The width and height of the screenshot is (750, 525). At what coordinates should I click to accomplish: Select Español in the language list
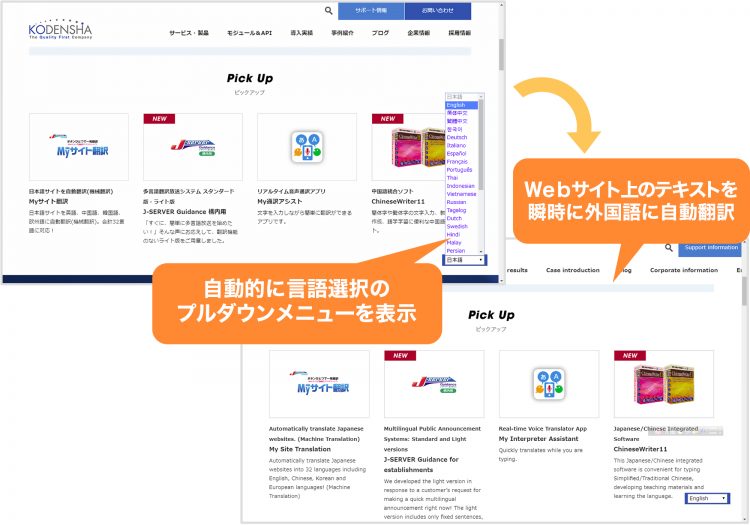[461, 154]
